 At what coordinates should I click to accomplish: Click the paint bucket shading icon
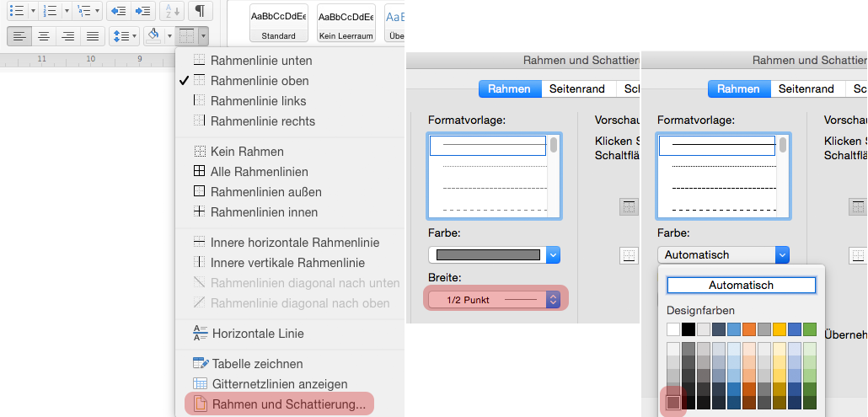153,35
